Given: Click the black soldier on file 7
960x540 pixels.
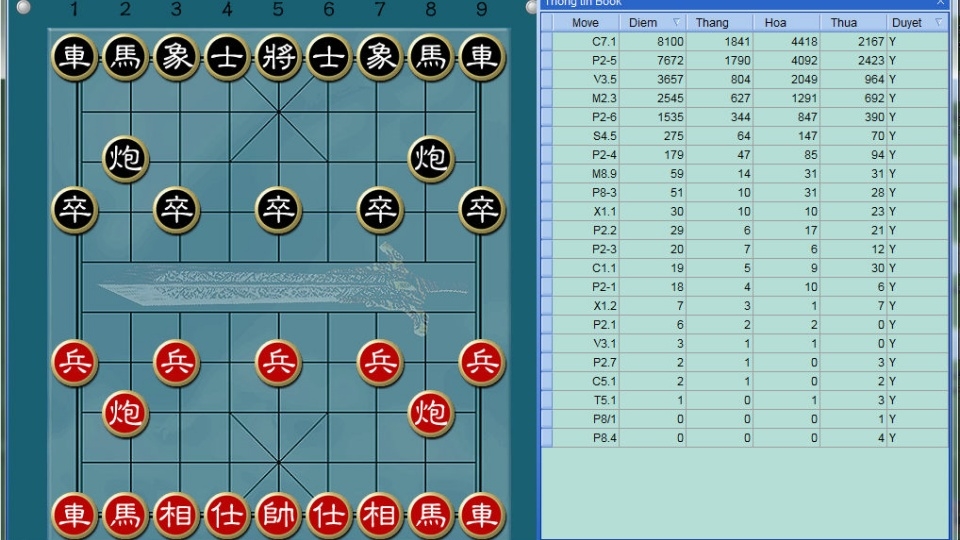Looking at the screenshot, I should pos(380,210).
